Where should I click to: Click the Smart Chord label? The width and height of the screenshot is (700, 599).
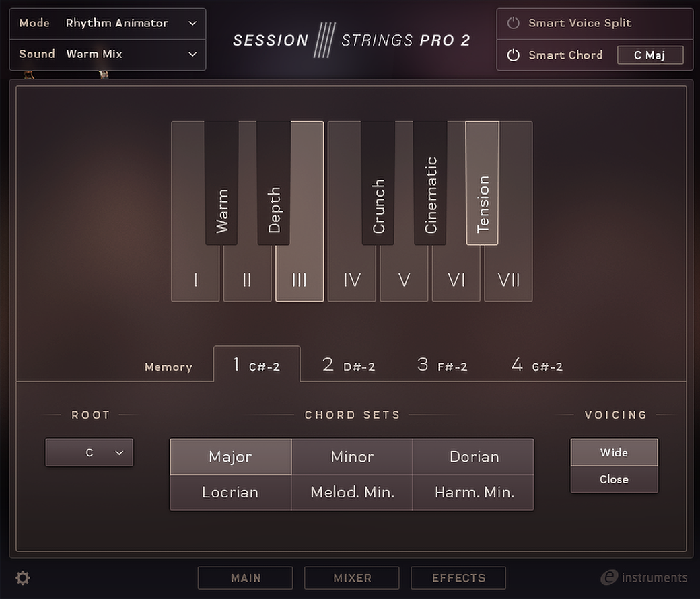pos(565,55)
